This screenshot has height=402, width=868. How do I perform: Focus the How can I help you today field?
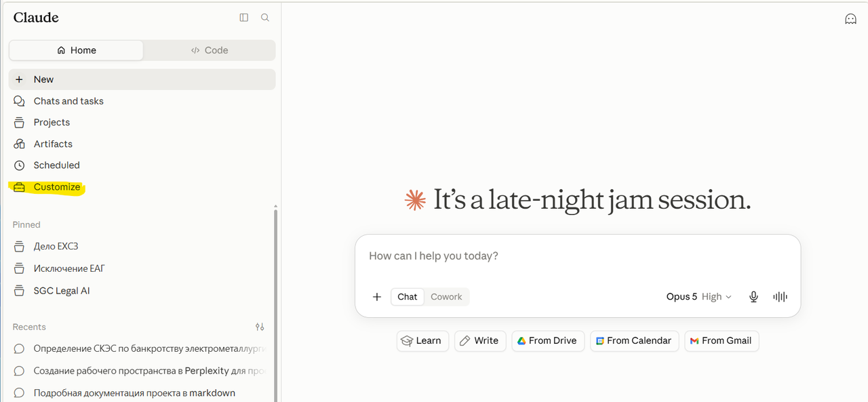point(578,256)
